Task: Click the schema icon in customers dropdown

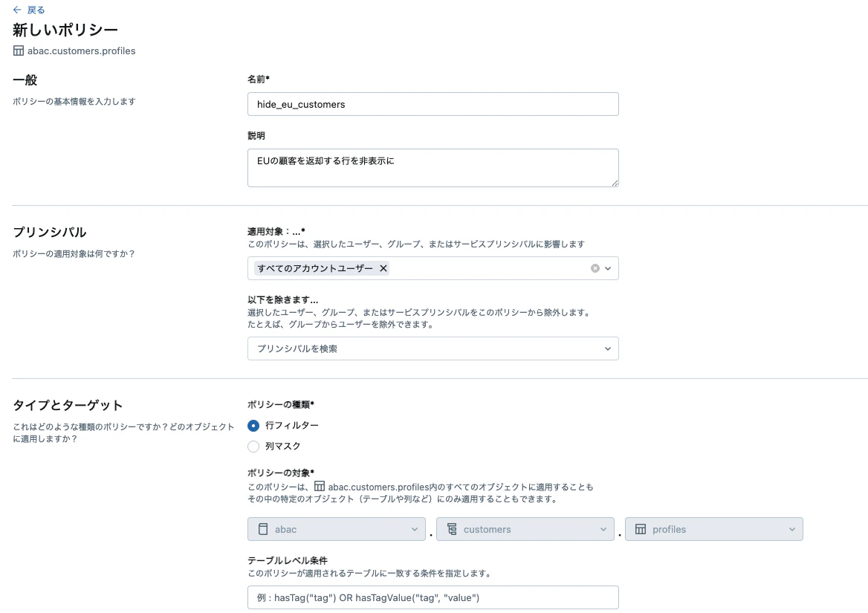Action: point(453,529)
